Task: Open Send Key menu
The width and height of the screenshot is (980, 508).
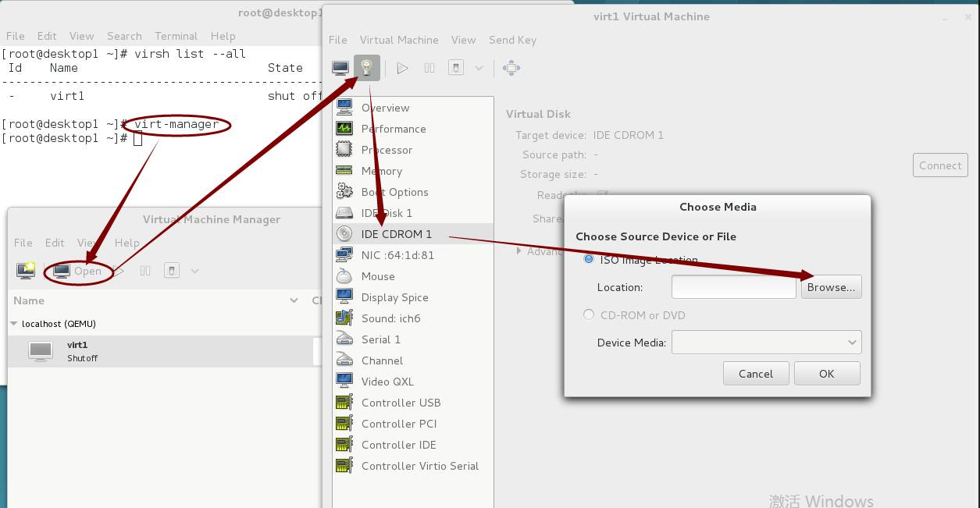Action: pyautogui.click(x=512, y=40)
